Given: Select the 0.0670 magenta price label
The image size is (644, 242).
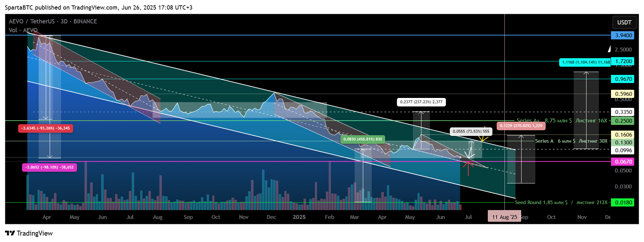Looking at the screenshot, I should [623, 161].
